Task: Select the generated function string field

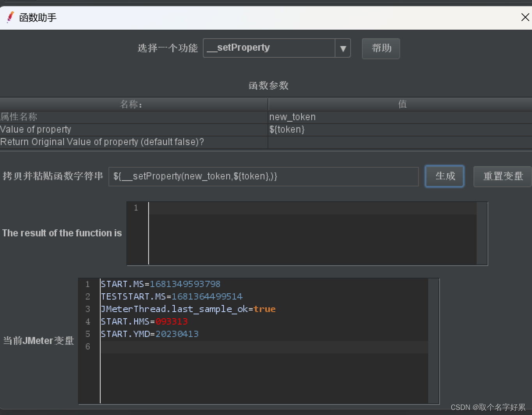Action: pos(264,176)
